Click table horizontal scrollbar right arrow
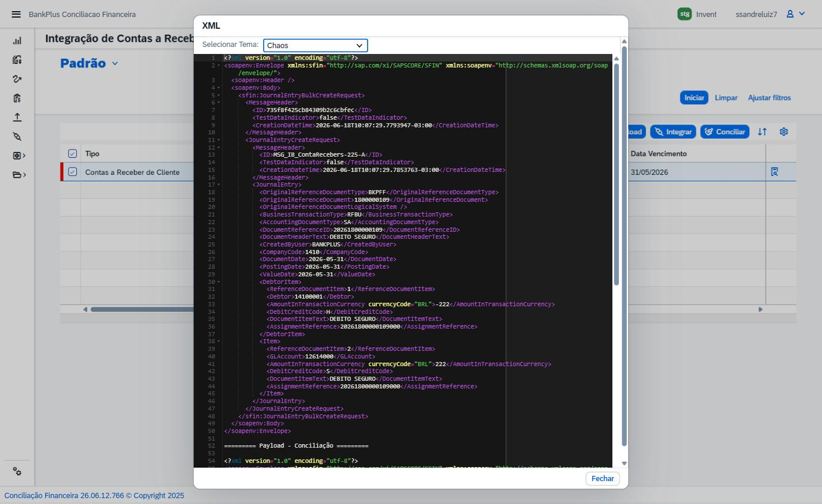This screenshot has width=822, height=504. click(x=760, y=309)
